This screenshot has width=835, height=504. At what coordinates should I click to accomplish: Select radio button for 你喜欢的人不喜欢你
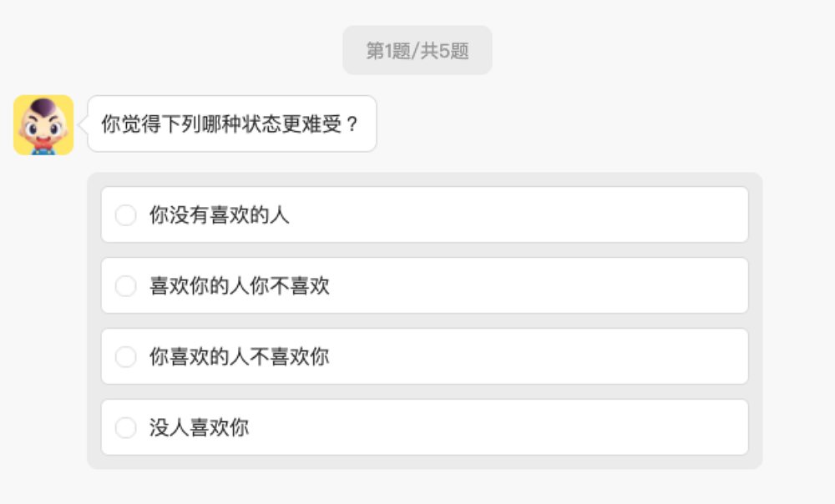point(125,357)
